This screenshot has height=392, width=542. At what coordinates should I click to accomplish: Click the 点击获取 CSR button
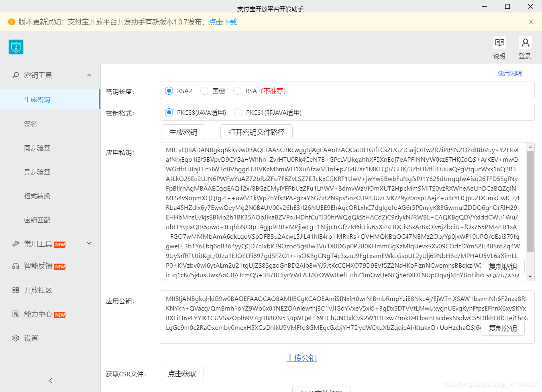[182, 374]
